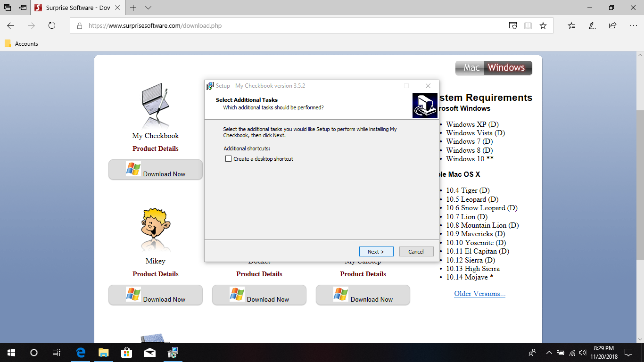Open the Favorites hub icon
This screenshot has height=362, width=644.
[571, 26]
